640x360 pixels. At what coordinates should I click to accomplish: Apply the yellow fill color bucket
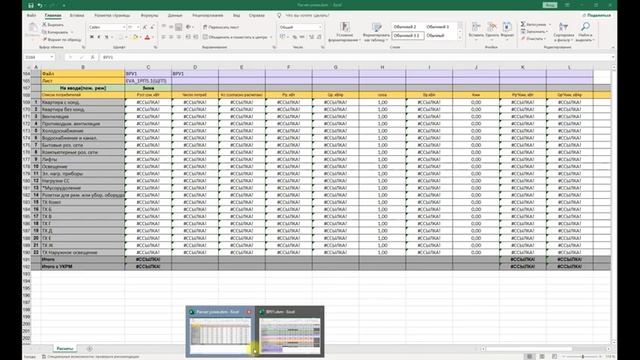135,37
